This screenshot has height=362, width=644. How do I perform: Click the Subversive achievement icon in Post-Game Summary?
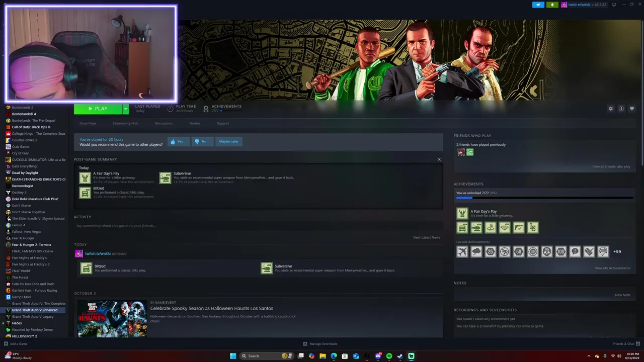point(166,178)
